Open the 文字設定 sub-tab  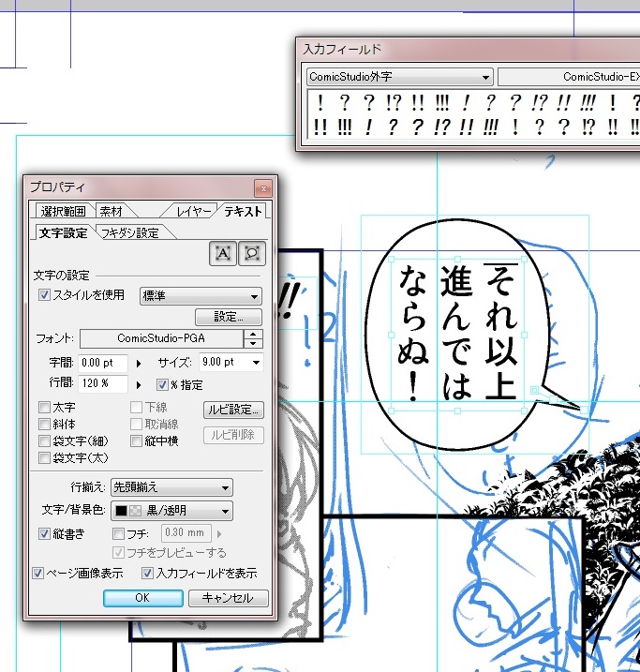64,232
